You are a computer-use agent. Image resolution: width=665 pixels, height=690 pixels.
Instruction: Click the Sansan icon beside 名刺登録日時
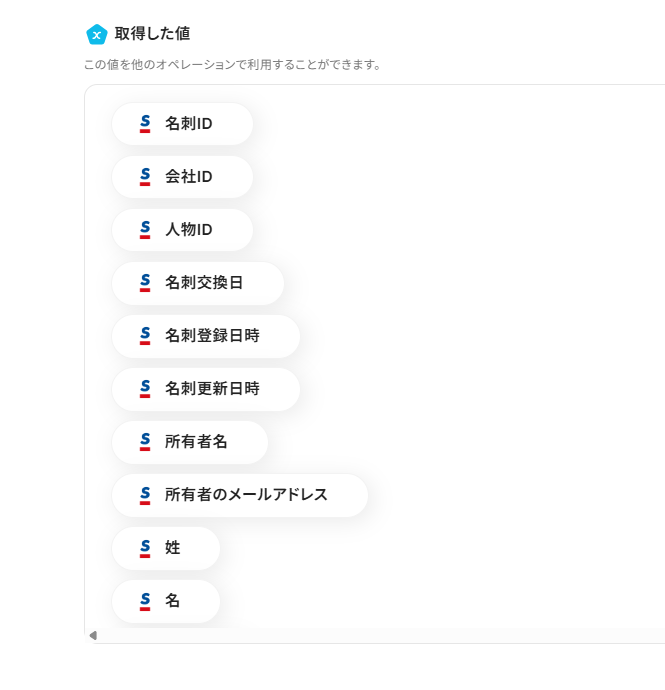[x=145, y=336]
